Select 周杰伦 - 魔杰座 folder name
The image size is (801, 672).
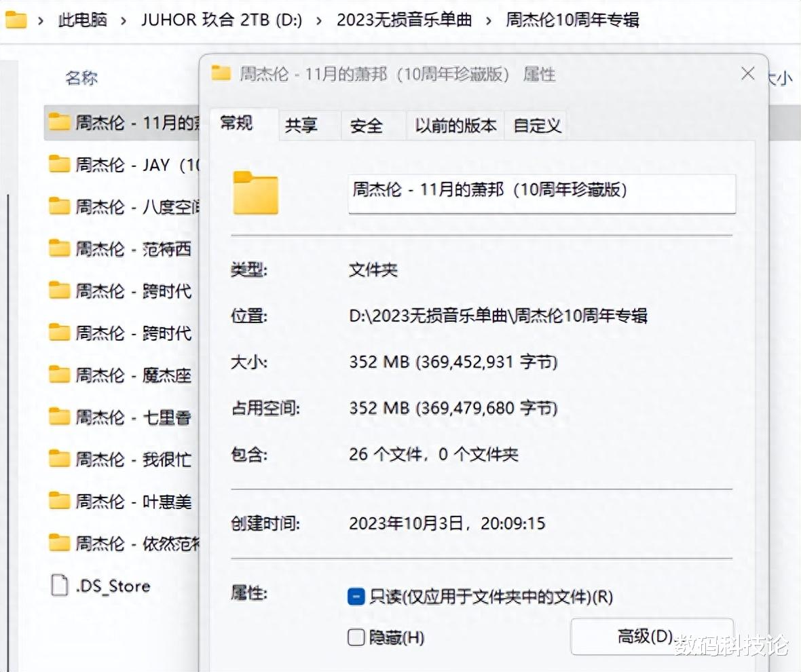[x=133, y=375]
